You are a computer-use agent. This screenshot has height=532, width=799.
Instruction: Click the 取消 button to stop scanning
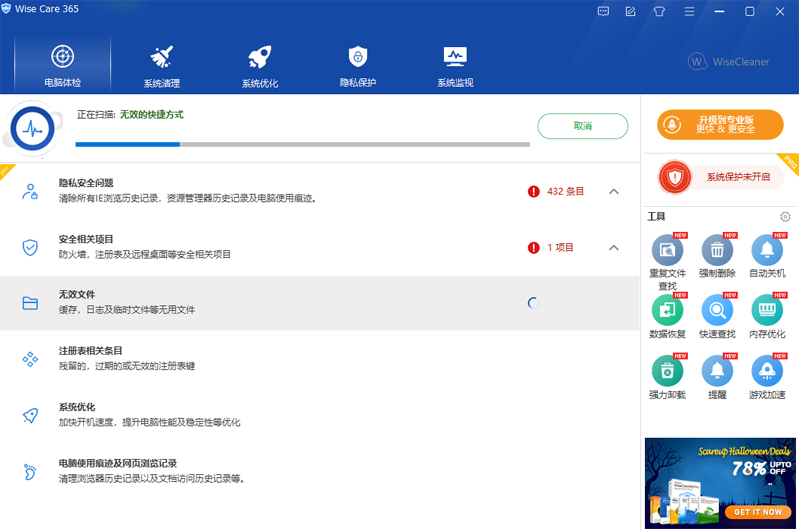pos(582,126)
